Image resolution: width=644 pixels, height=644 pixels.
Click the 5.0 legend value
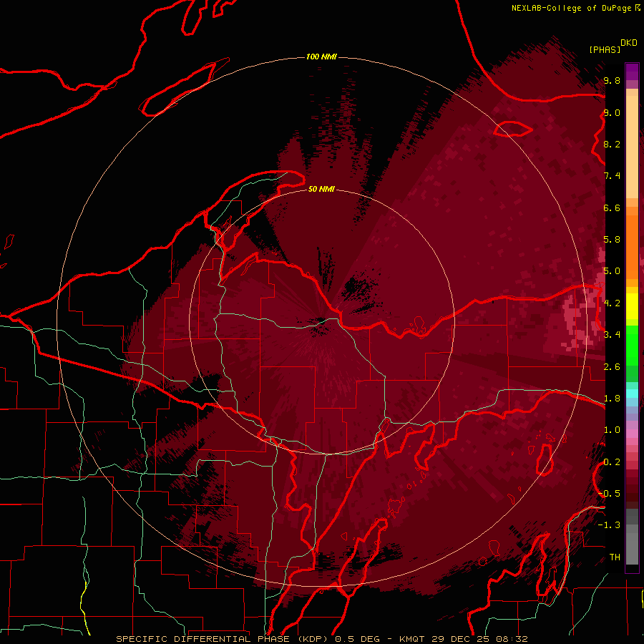612,271
